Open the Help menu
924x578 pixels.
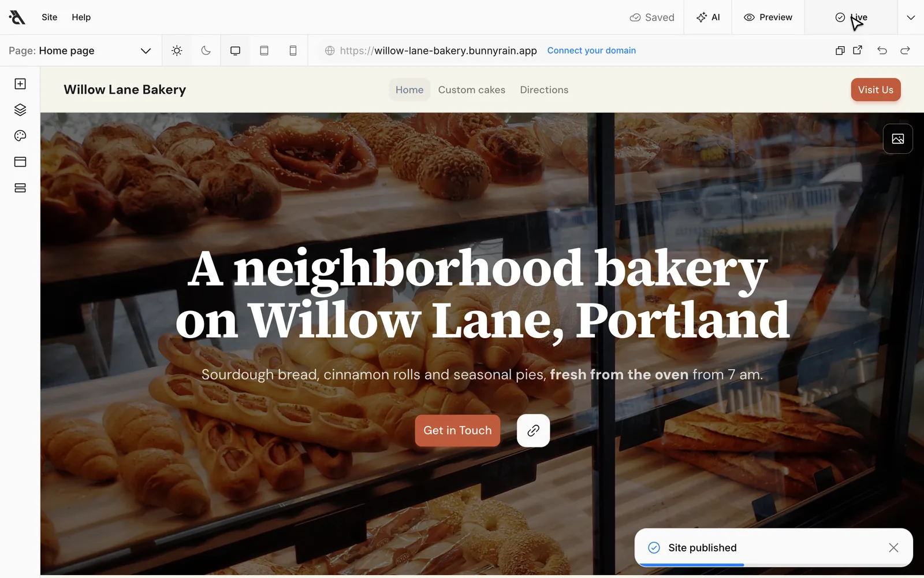coord(81,17)
